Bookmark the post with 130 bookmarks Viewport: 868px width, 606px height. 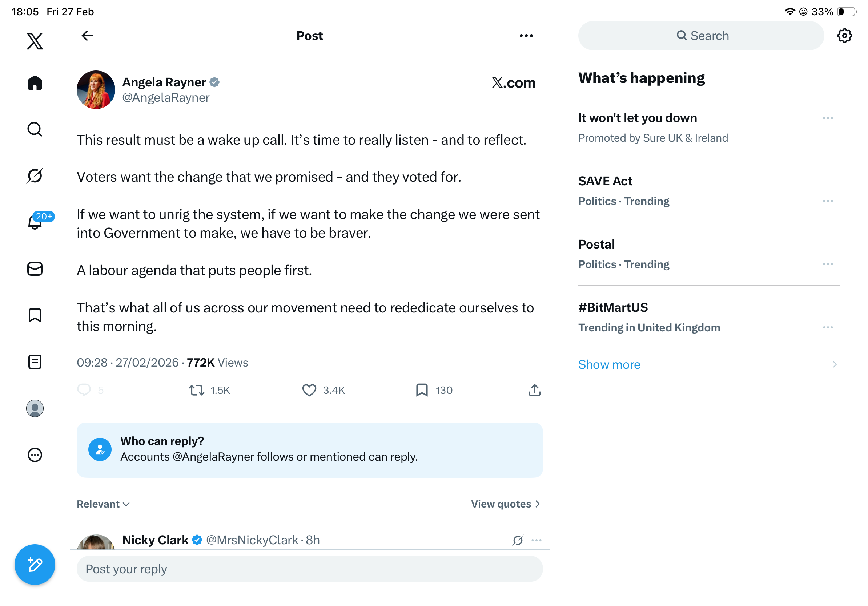click(x=422, y=390)
